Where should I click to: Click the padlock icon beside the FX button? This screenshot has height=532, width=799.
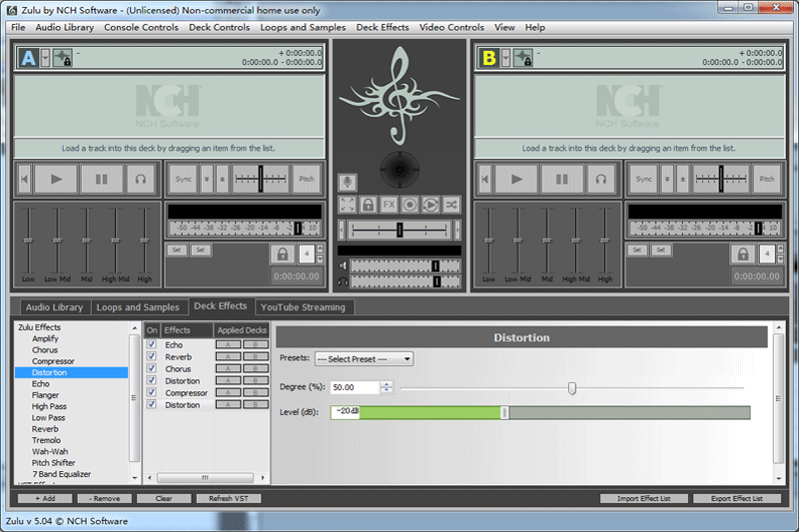(368, 205)
